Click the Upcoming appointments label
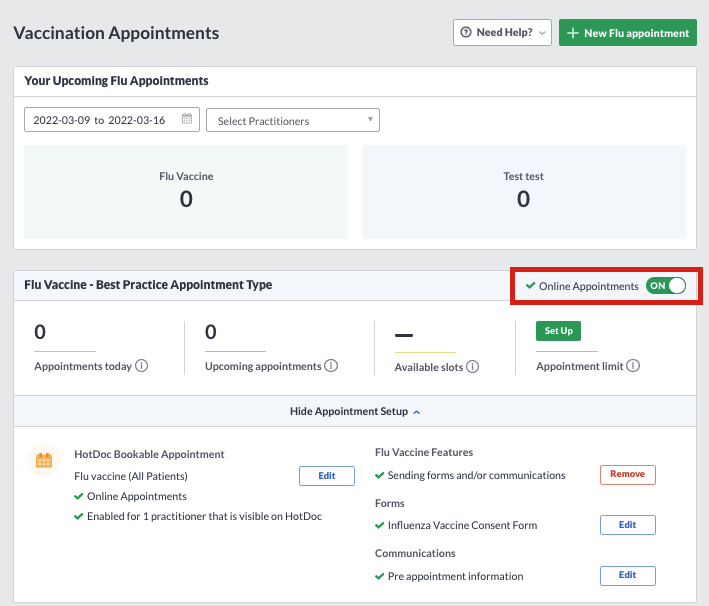This screenshot has width=709, height=606. [263, 366]
